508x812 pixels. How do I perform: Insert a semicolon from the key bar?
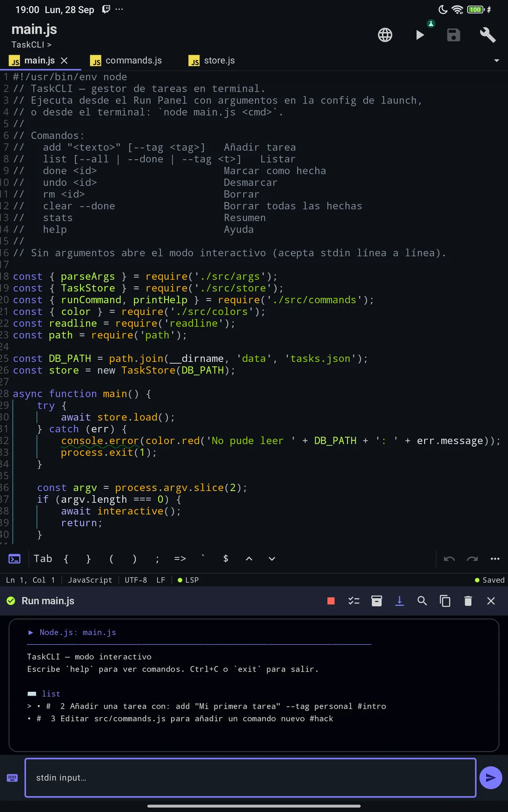[157, 559]
